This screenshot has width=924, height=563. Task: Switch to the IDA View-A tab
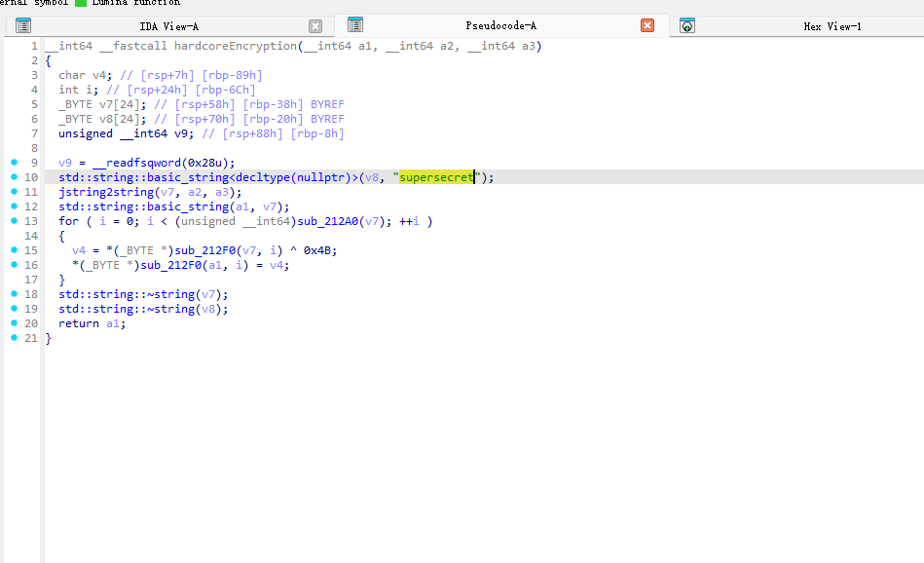pyautogui.click(x=168, y=26)
